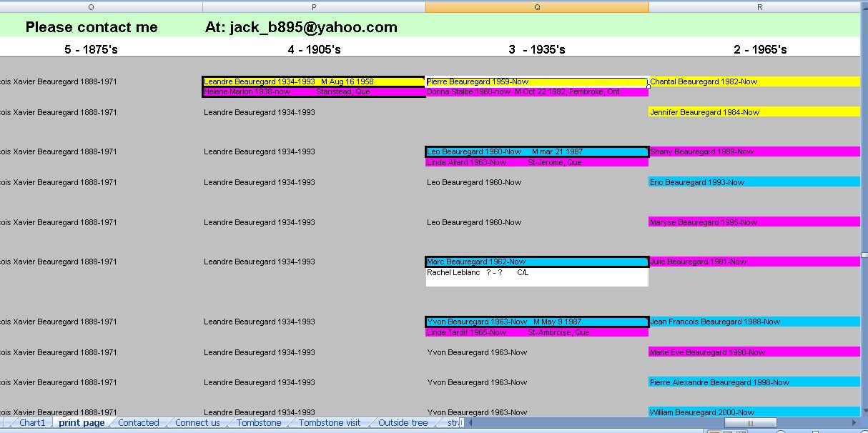
Task: Switch to the Contacted sheet tab
Action: coord(139,423)
